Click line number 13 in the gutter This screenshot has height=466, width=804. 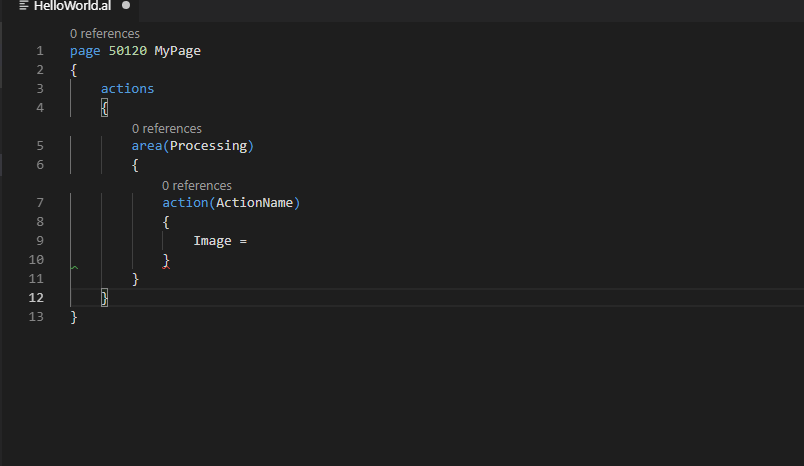tap(36, 317)
